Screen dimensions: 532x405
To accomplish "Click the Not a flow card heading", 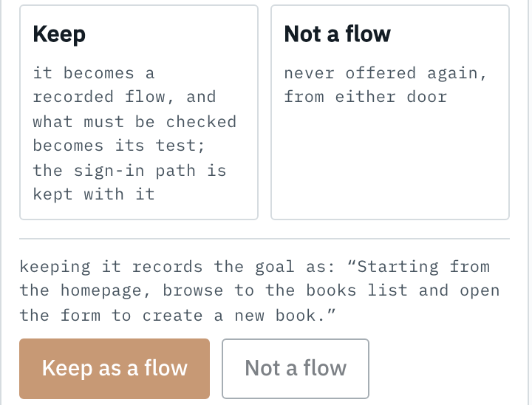I will point(337,34).
